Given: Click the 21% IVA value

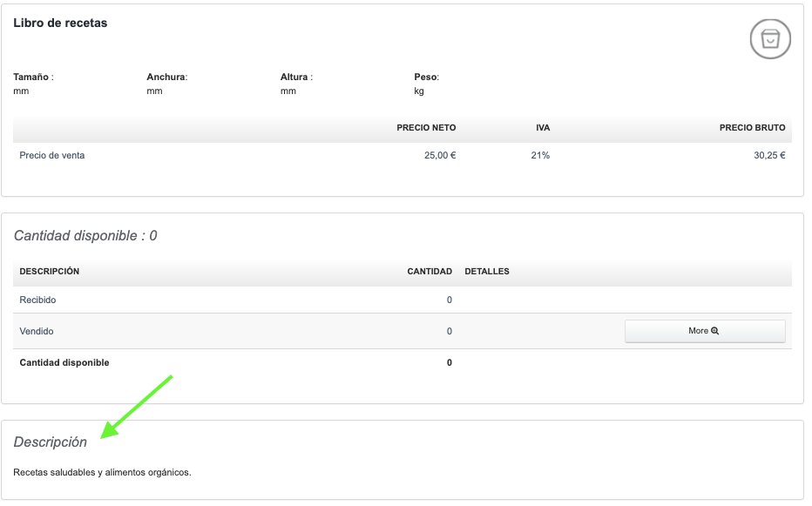Looking at the screenshot, I should coord(540,156).
